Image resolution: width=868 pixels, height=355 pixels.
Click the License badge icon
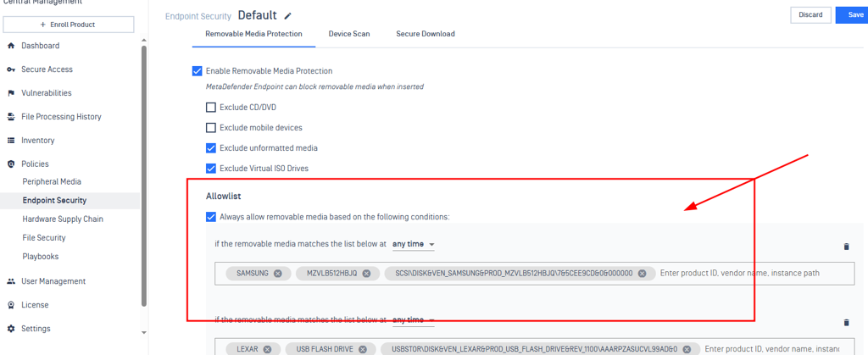[x=10, y=305]
